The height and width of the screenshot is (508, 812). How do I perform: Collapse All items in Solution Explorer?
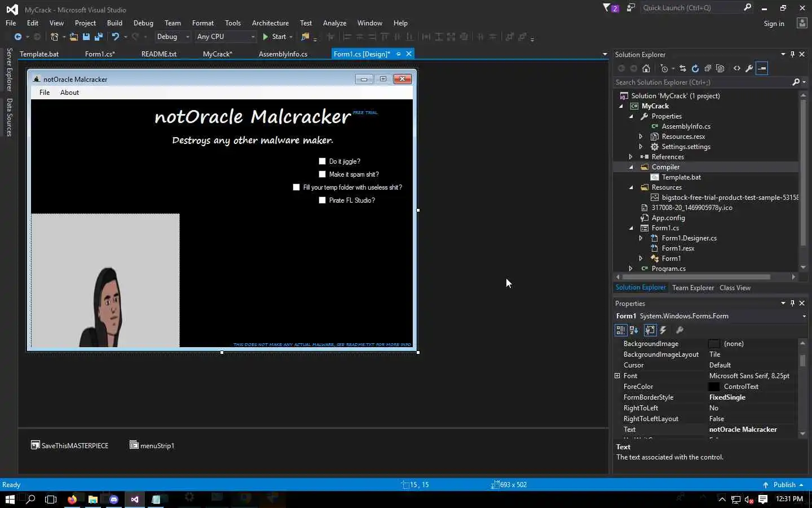(708, 68)
